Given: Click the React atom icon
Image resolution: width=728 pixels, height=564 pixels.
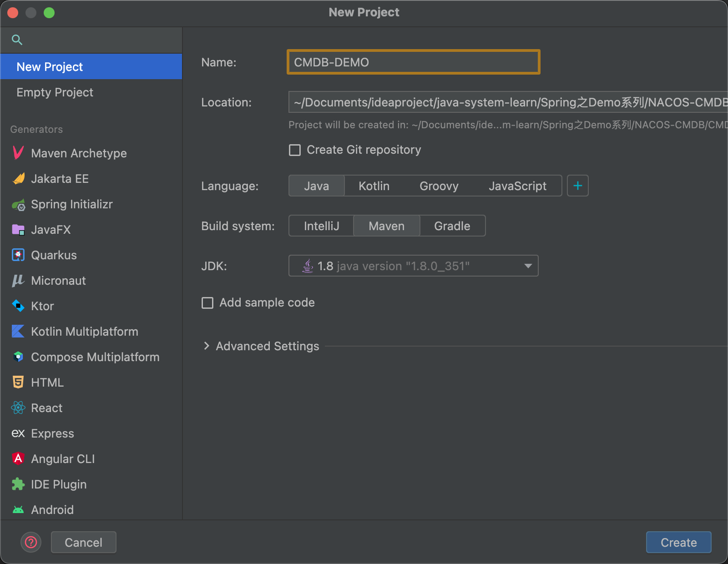Looking at the screenshot, I should 18,408.
